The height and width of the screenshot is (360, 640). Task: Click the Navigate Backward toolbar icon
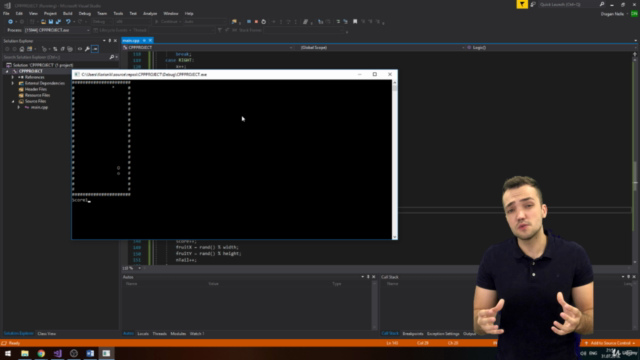click(x=10, y=22)
